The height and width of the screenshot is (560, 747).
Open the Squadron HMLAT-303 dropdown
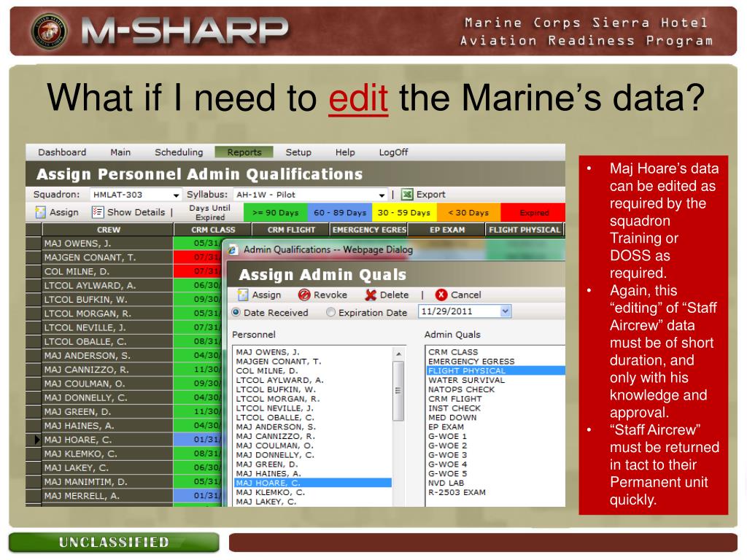(x=176, y=195)
